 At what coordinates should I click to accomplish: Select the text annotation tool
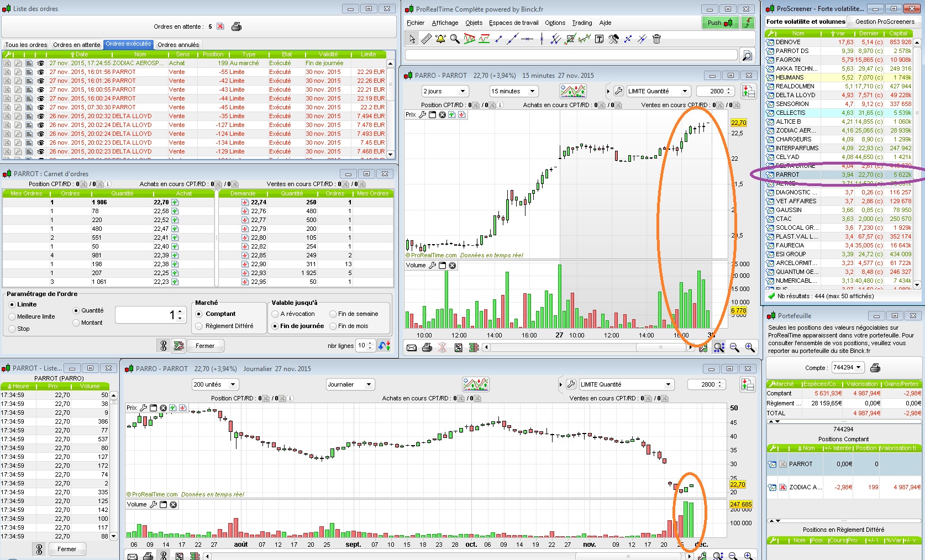coord(599,39)
